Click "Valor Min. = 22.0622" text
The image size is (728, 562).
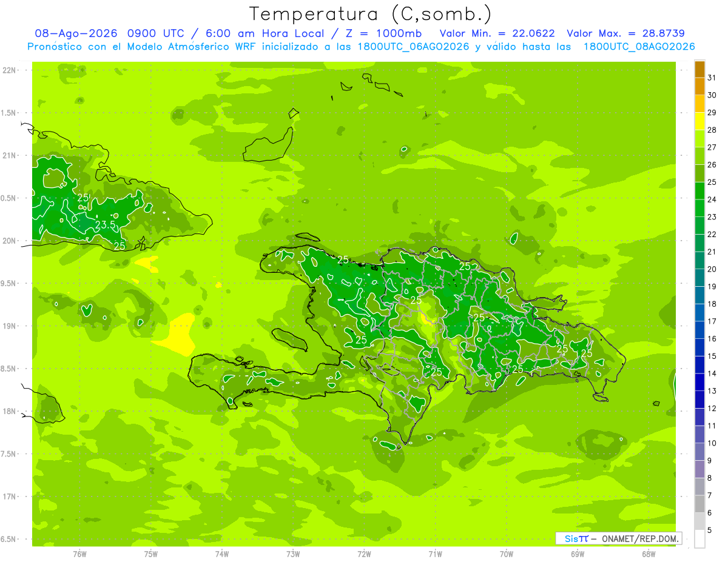point(497,33)
